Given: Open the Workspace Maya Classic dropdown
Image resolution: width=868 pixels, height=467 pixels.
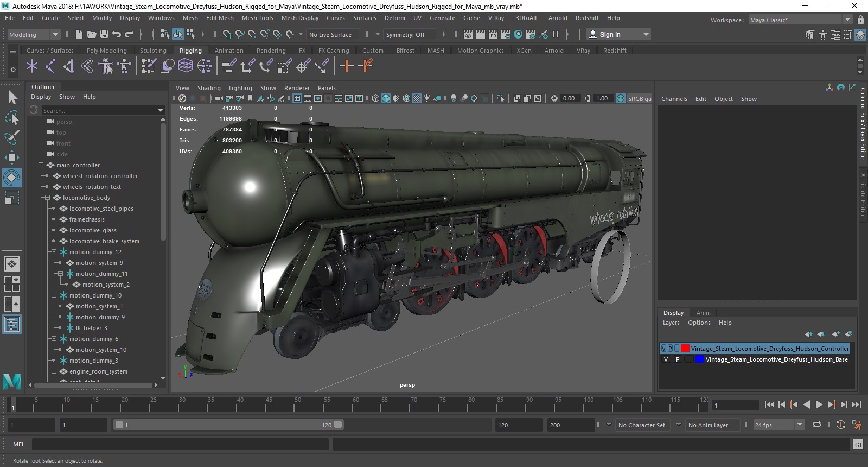Looking at the screenshot, I should pyautogui.click(x=800, y=20).
